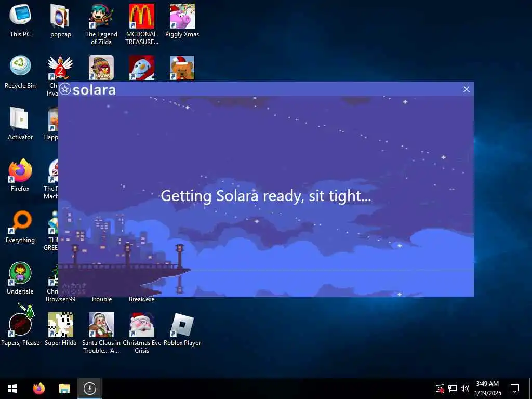Open network settings tray icon
The image size is (532, 399).
pos(453,389)
